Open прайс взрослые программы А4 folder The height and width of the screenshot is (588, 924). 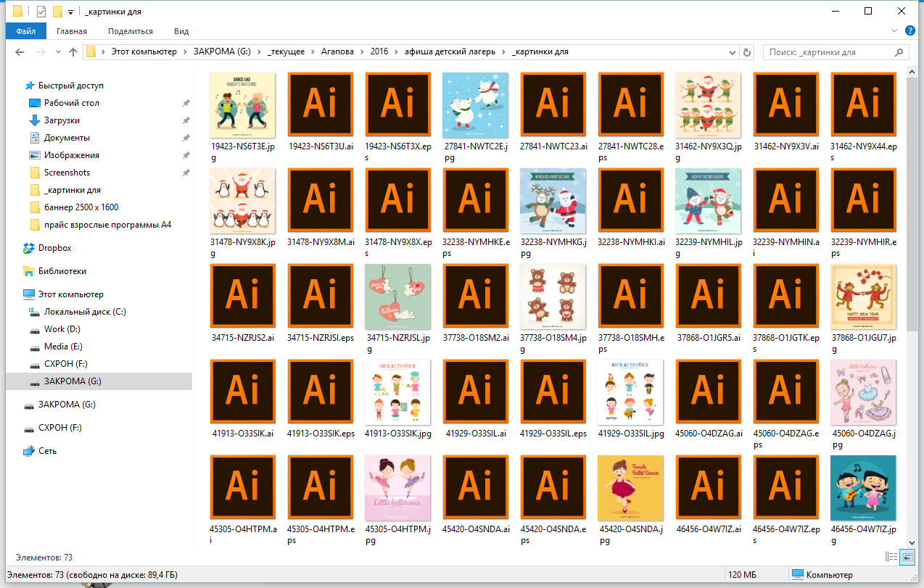107,225
